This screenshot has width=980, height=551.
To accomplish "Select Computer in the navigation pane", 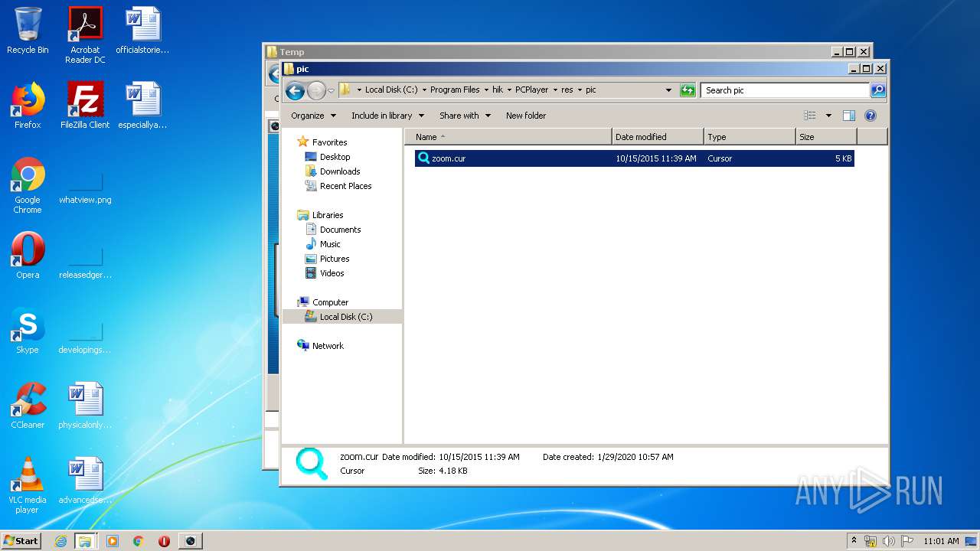I will 330,302.
